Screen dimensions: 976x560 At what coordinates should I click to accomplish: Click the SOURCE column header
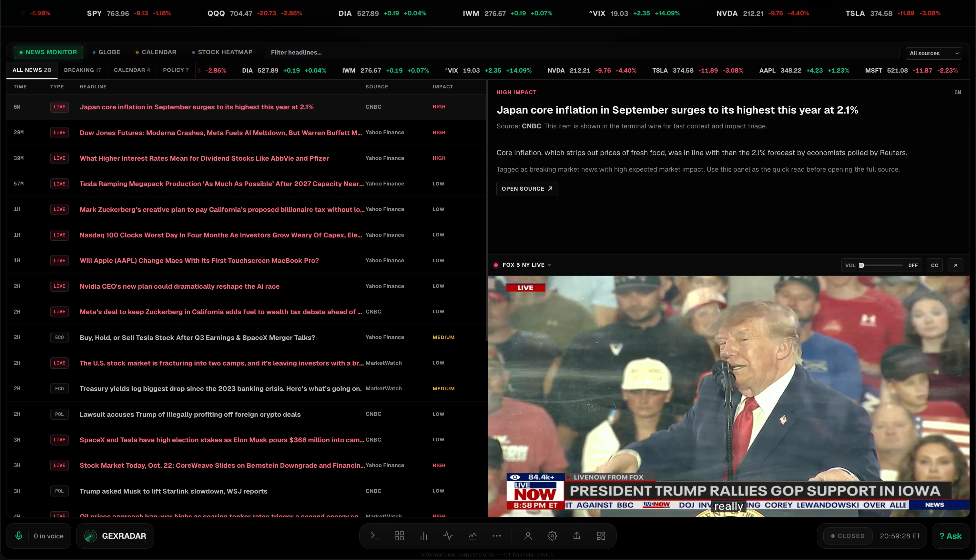click(x=377, y=86)
